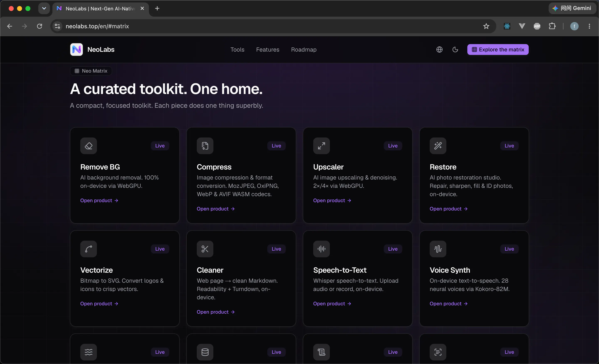This screenshot has height=364, width=599.
Task: Close the NeoLabs browser tab
Action: tap(142, 9)
